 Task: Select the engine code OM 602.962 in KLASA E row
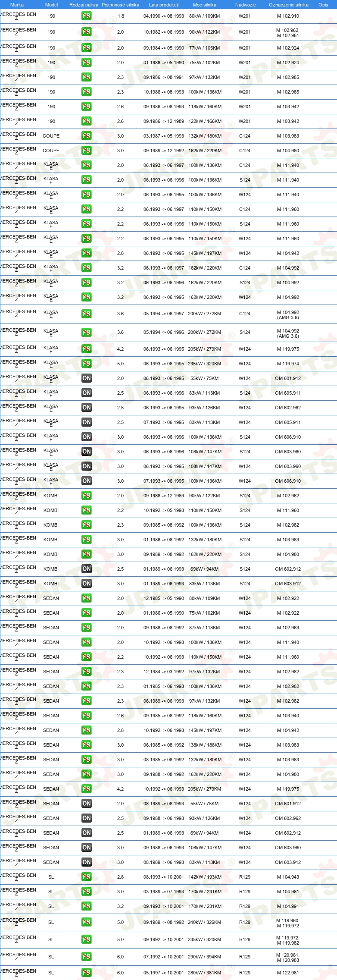(288, 408)
